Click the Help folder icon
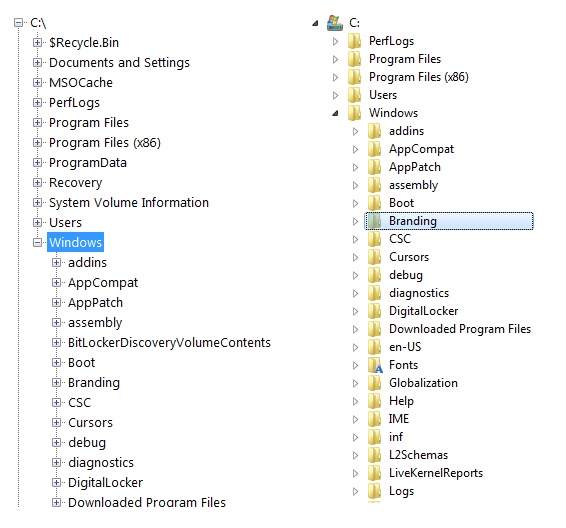The image size is (566, 528). [375, 401]
